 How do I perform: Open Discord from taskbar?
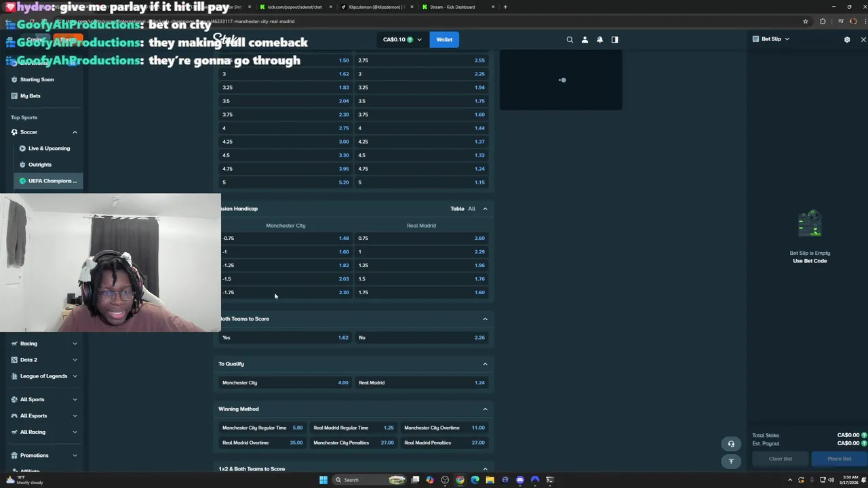point(520,480)
